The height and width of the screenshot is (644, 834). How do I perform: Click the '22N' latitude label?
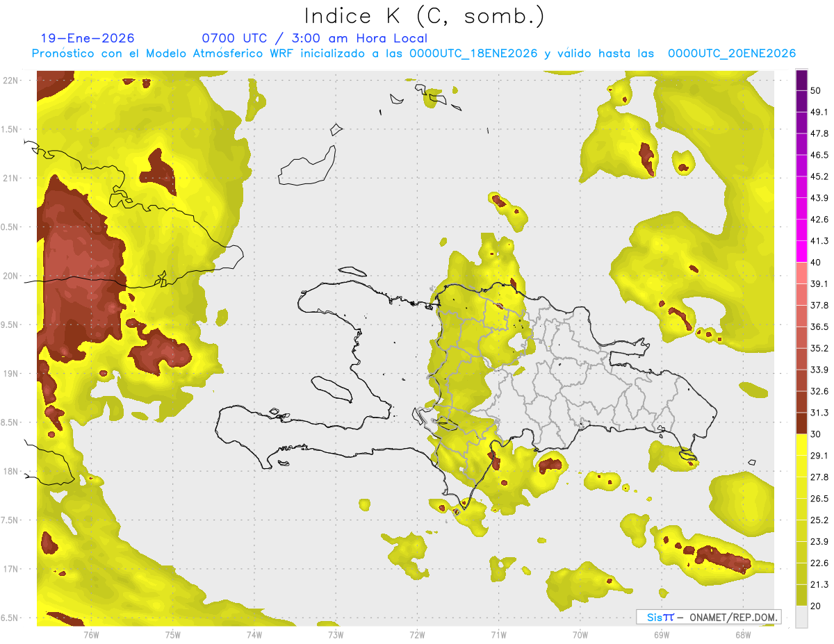click(x=11, y=80)
